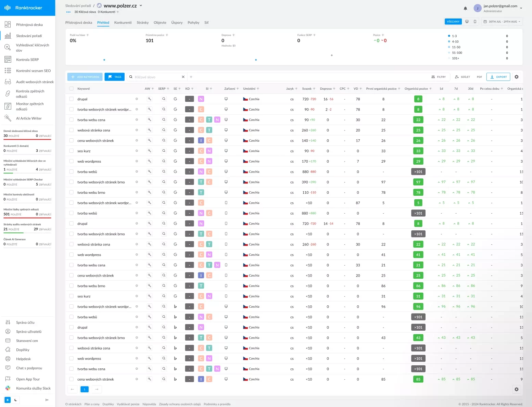Viewport: 532px width, 407px height.
Task: Check first web wordpress checkbox
Action: (71, 161)
